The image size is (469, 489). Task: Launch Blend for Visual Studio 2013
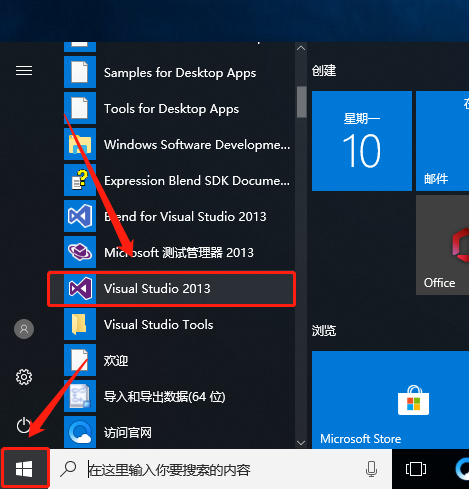pyautogui.click(x=179, y=216)
